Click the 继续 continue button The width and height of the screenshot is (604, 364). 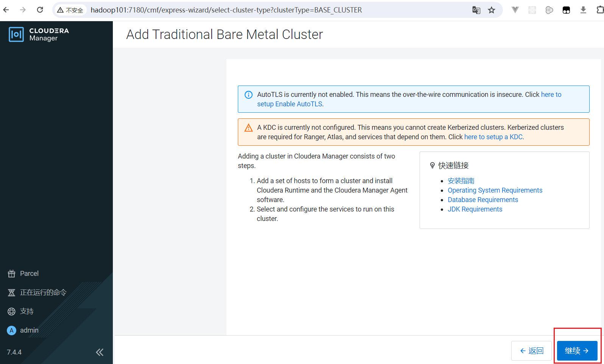pos(577,351)
